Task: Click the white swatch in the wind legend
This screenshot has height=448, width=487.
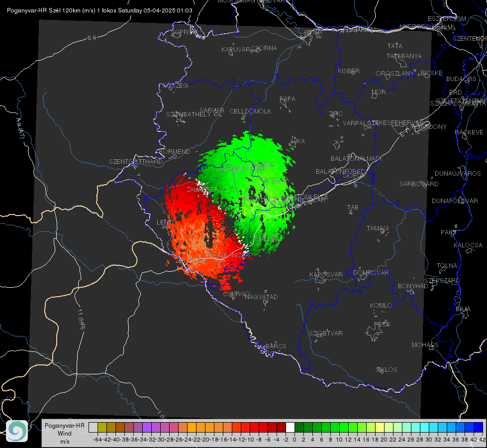Action: [x=290, y=427]
